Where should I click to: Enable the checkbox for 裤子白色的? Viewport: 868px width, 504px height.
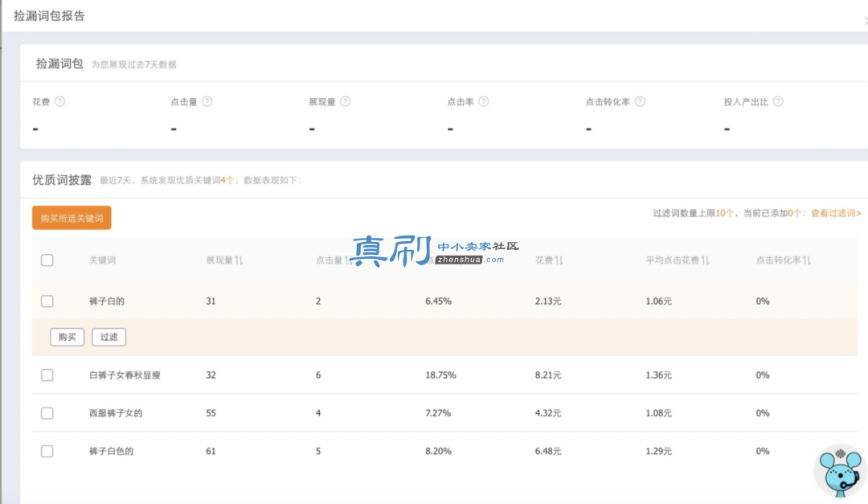pyautogui.click(x=47, y=452)
